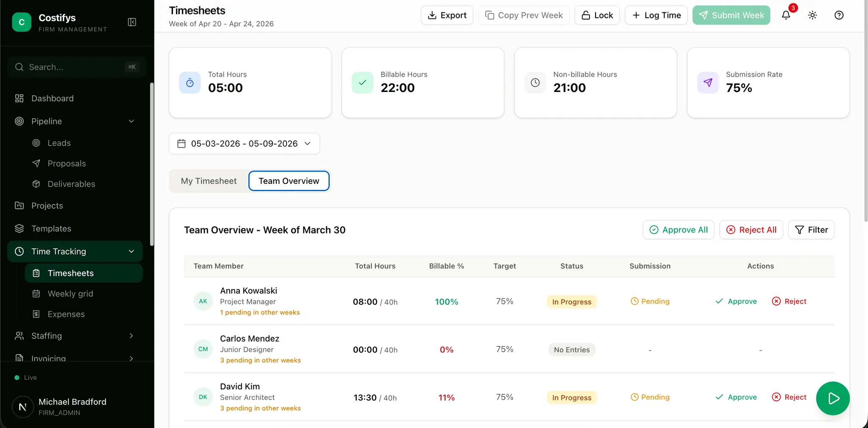Click Copy Prev Week button
868x428 pixels.
pyautogui.click(x=524, y=15)
